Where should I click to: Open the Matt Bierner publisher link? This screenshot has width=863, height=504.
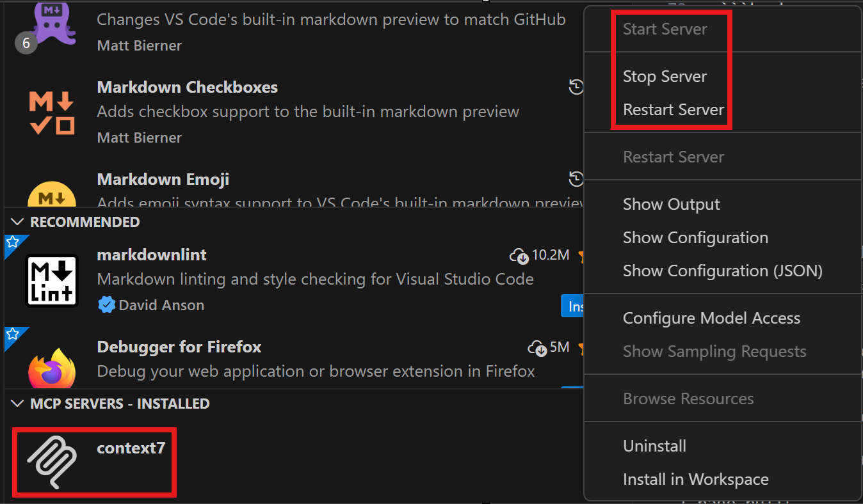coord(139,45)
